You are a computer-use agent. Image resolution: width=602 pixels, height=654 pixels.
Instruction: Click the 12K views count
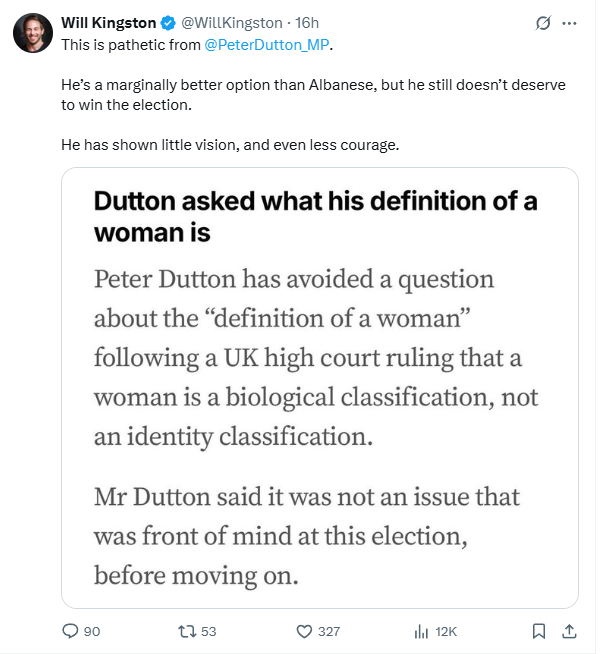pyautogui.click(x=446, y=631)
